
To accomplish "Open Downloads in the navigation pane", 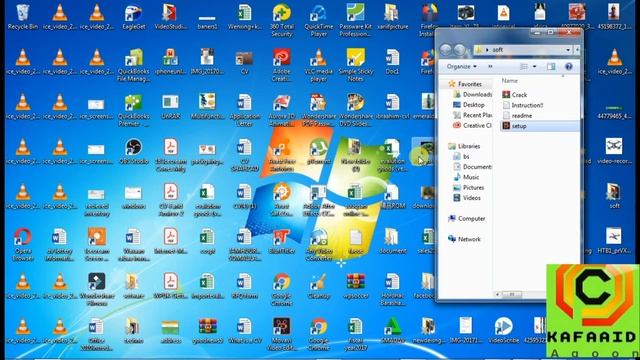I will point(473,94).
